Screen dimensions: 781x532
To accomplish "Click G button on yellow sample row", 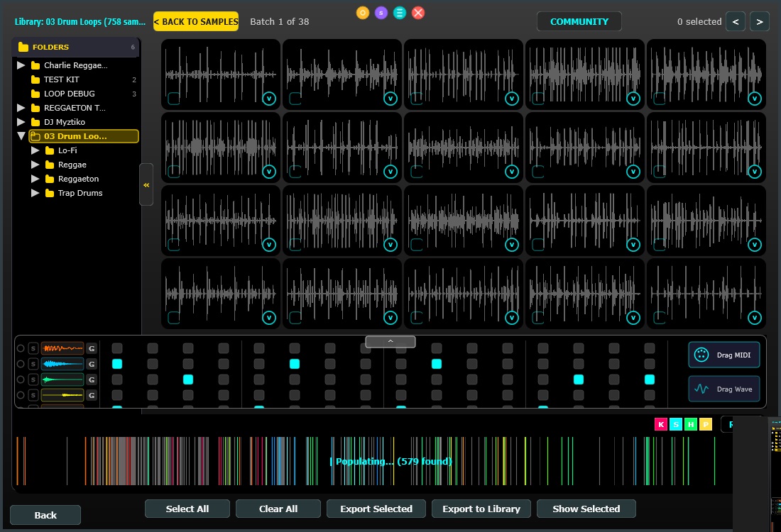I will tap(92, 396).
